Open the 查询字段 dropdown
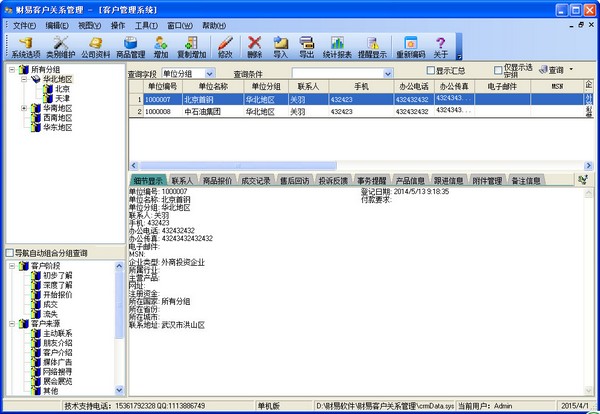Screen dimensions: 600x414 (209, 73)
